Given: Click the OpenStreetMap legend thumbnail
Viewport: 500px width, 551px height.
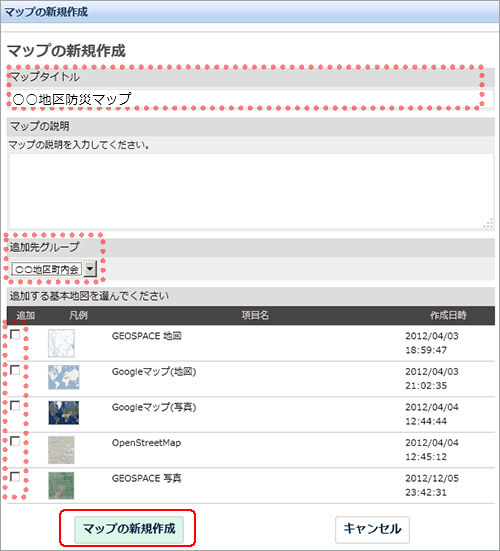Looking at the screenshot, I should coord(61,450).
